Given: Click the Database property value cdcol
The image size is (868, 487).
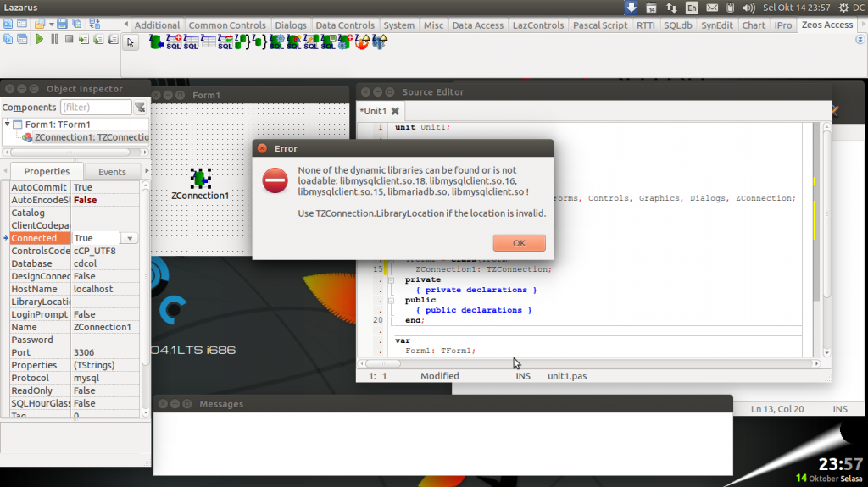Looking at the screenshot, I should 105,263.
